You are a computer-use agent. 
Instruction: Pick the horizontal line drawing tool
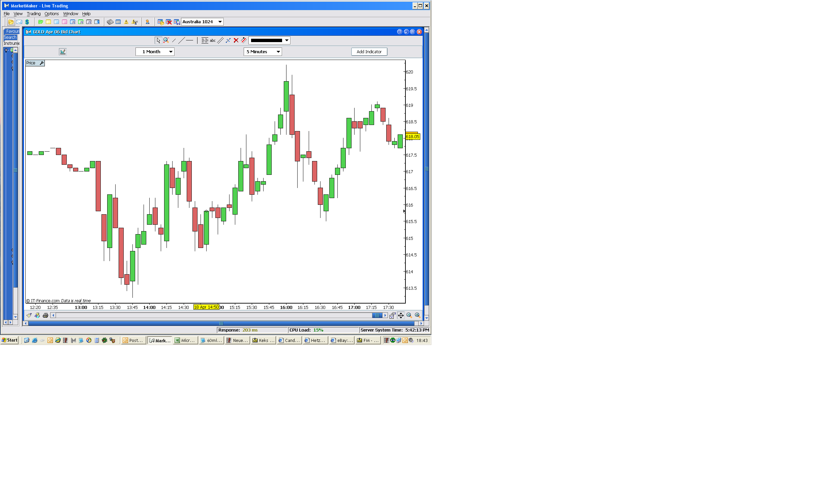coord(190,40)
